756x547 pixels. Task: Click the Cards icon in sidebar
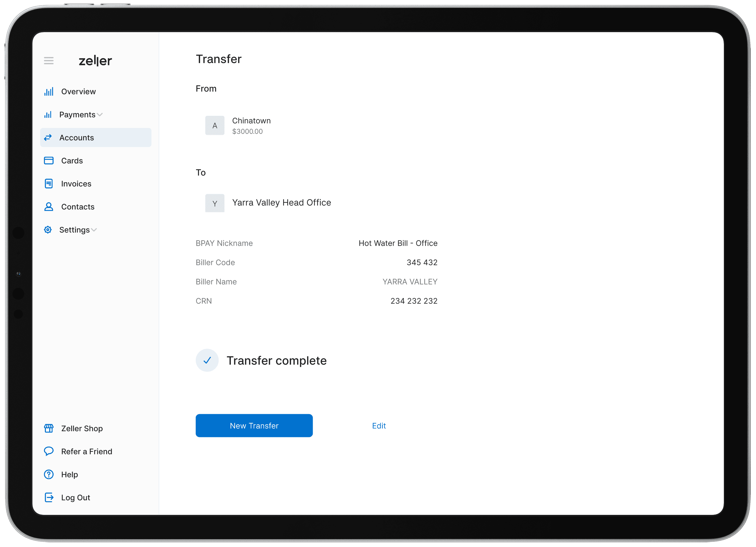tap(49, 160)
